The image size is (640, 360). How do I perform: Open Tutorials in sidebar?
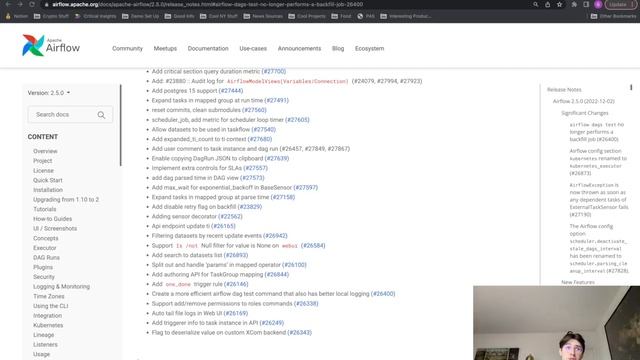[x=44, y=209]
